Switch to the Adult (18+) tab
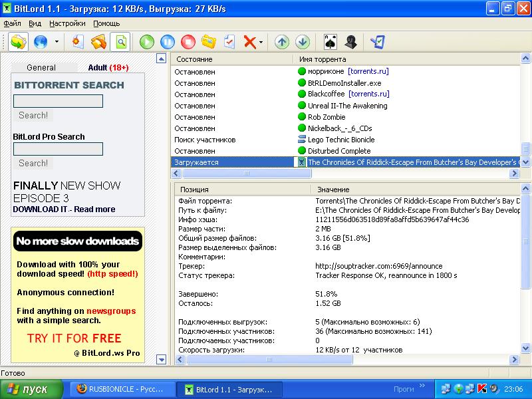 (x=108, y=68)
